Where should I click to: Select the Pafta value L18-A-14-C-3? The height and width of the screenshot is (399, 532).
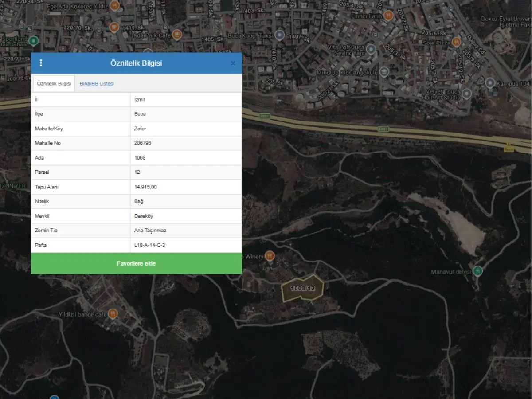click(149, 245)
